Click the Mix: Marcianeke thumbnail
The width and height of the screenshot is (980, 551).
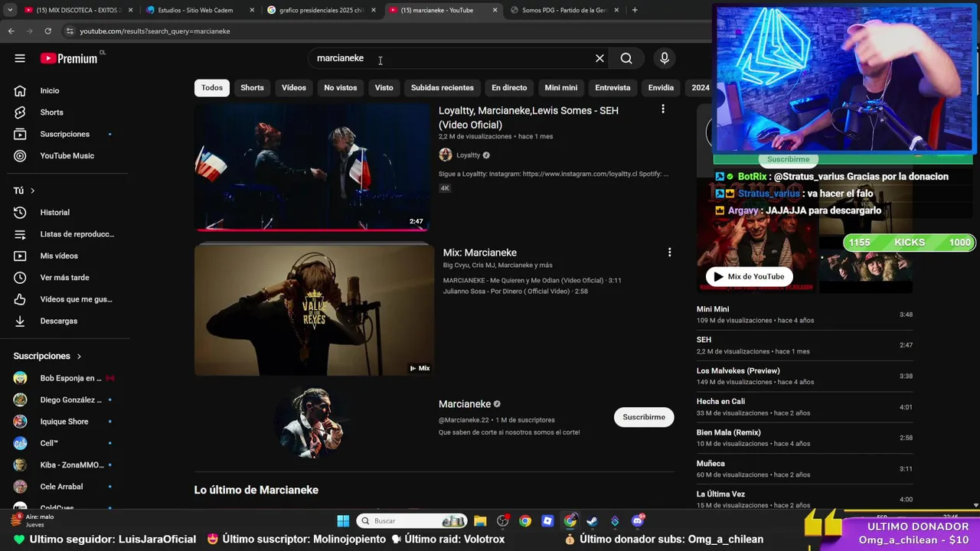click(x=314, y=310)
